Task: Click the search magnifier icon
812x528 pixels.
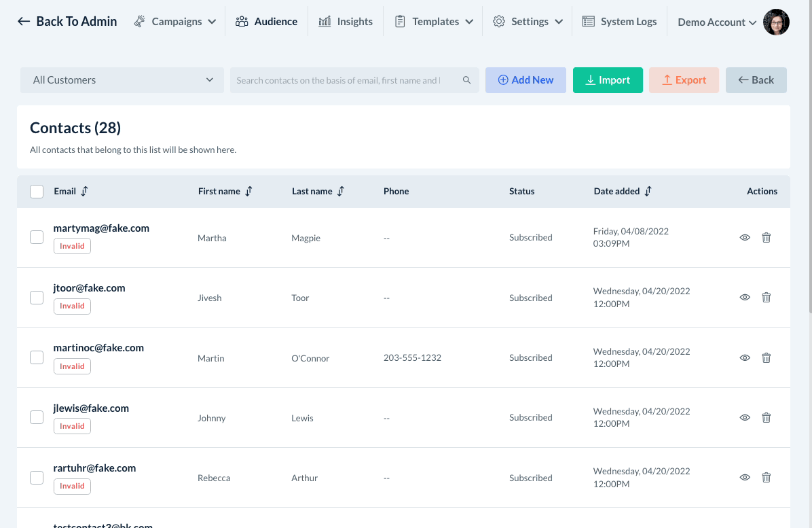Action: click(x=466, y=80)
